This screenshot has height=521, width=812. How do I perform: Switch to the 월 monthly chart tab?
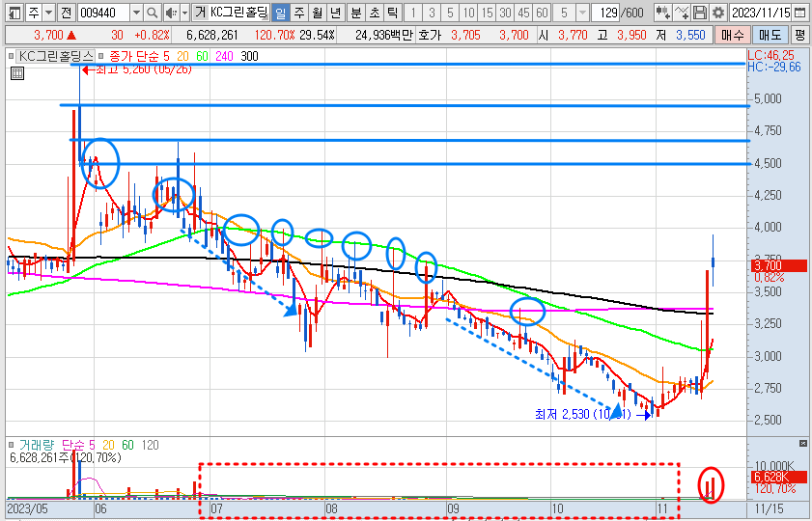[318, 13]
